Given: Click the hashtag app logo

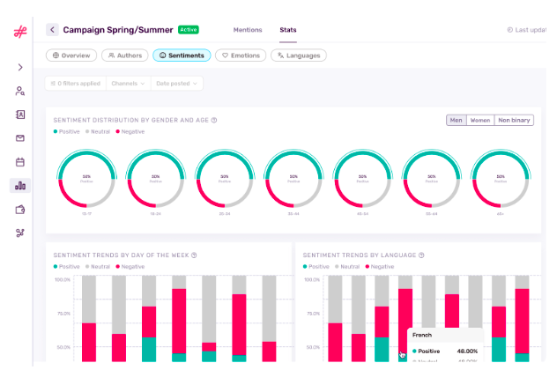Looking at the screenshot, I should pyautogui.click(x=19, y=32).
